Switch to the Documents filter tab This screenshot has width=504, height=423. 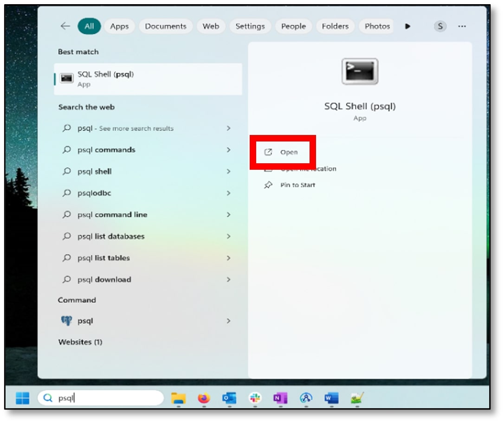[166, 26]
